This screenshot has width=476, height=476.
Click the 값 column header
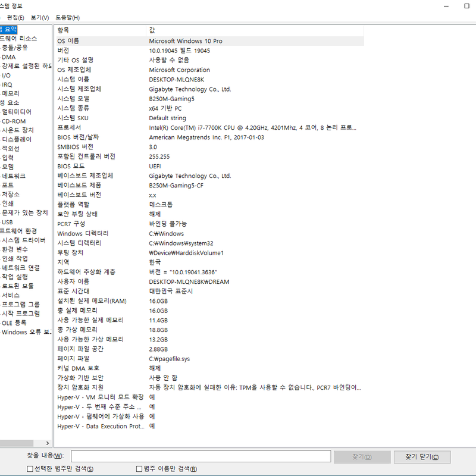click(255, 30)
